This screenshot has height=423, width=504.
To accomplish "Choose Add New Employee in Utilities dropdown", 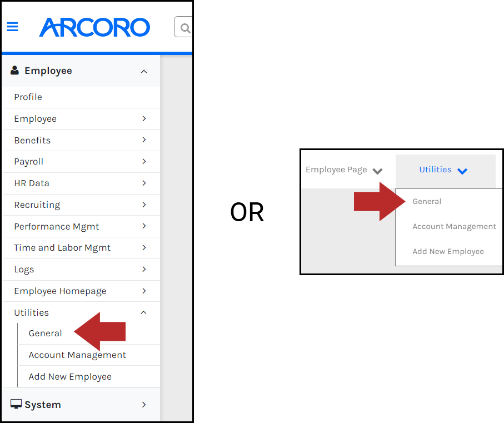I will click(x=448, y=252).
